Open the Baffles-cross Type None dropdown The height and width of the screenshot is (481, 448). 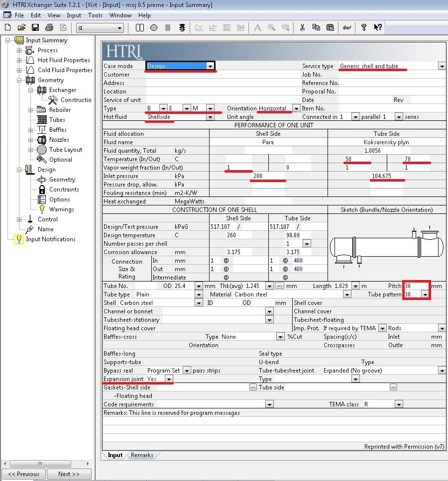(280, 337)
